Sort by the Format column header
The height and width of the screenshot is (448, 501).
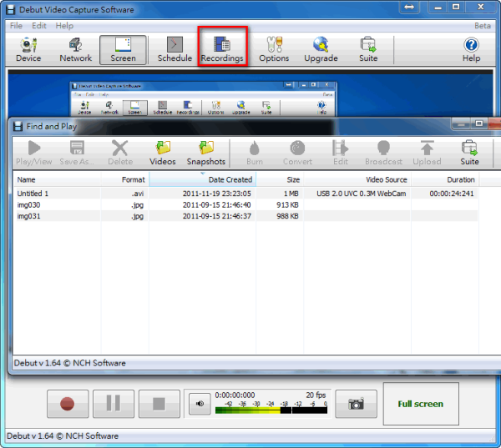point(125,179)
